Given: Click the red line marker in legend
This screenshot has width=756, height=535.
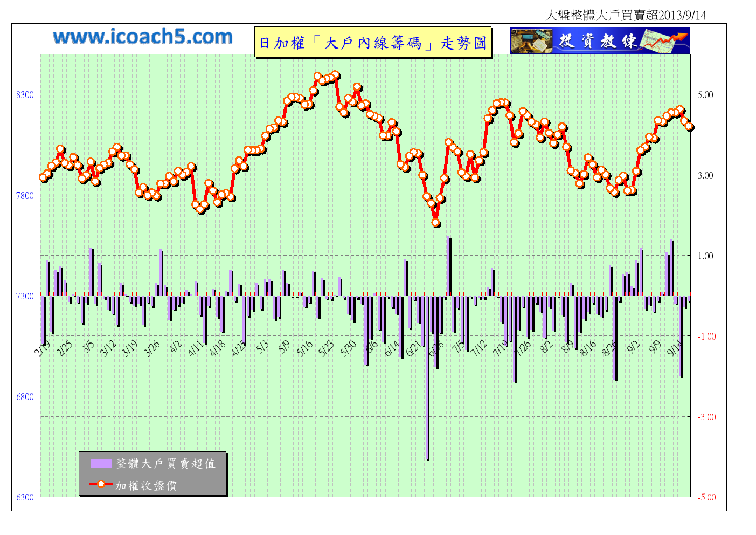Looking at the screenshot, I should click(101, 484).
